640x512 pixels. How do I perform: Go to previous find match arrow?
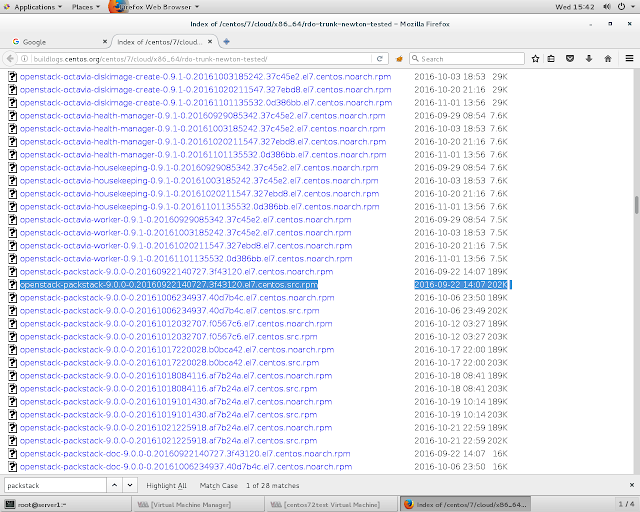114,485
